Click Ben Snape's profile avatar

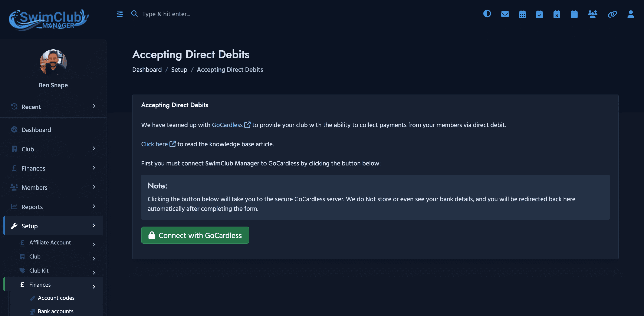(x=53, y=63)
